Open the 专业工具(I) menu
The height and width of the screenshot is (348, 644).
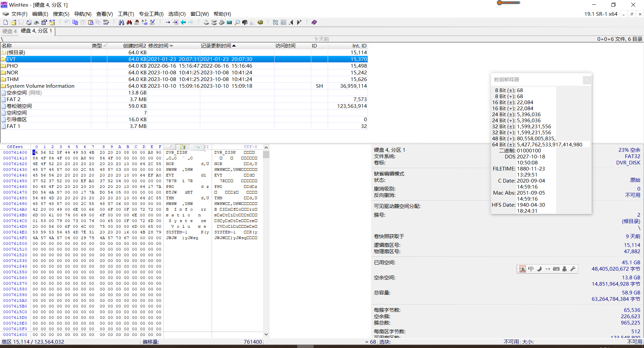pos(151,14)
